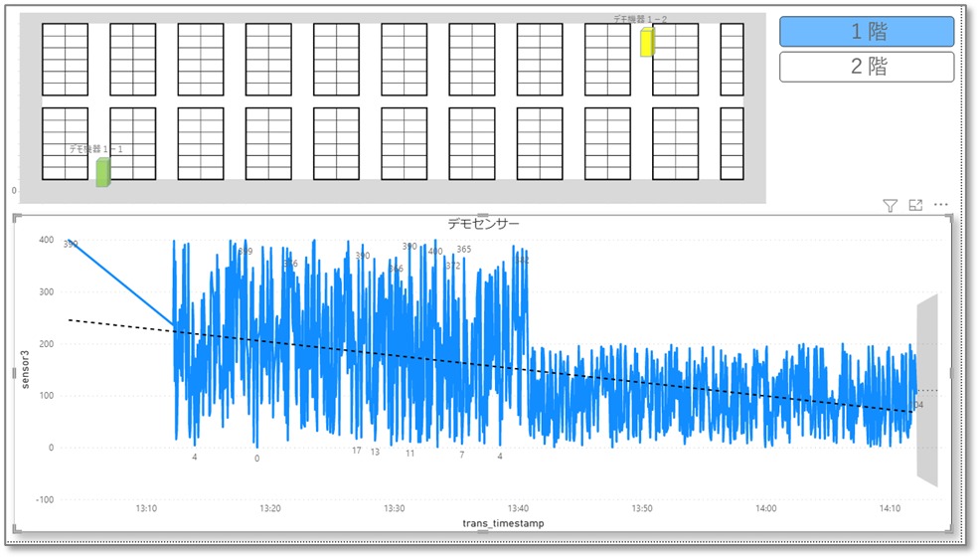Click the デモセンサー chart title

click(483, 224)
